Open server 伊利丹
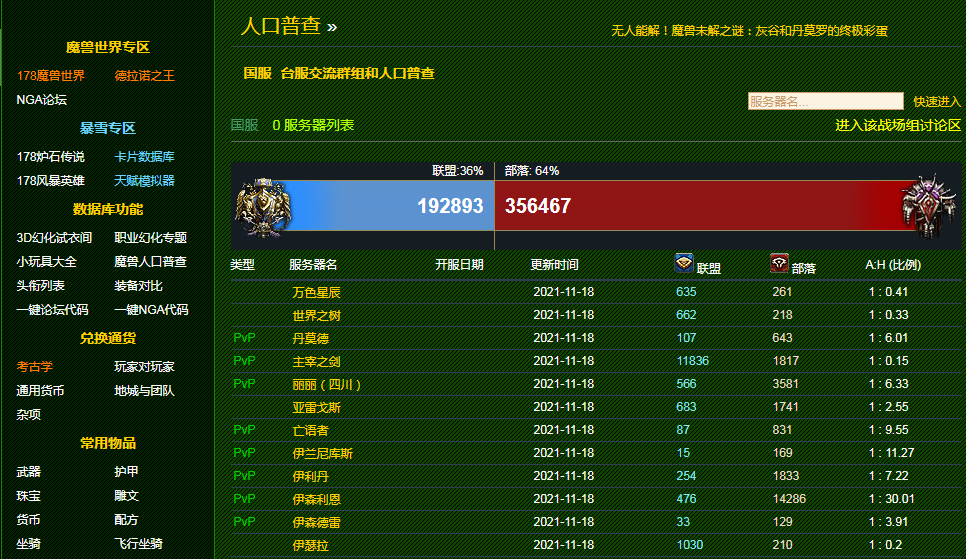This screenshot has height=559, width=966. pyautogui.click(x=310, y=476)
